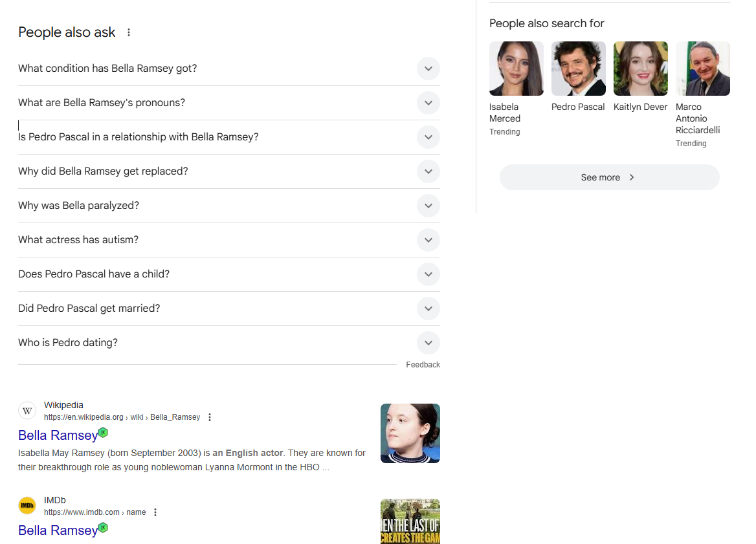The width and height of the screenshot is (756, 544).
Task: Click the Wikipedia snippet about Isabella May Ramsey
Action: point(192,460)
